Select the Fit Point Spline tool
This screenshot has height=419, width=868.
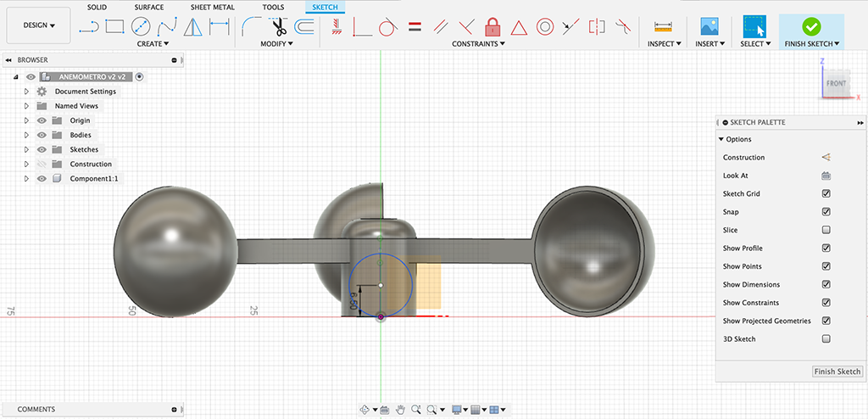pyautogui.click(x=167, y=26)
